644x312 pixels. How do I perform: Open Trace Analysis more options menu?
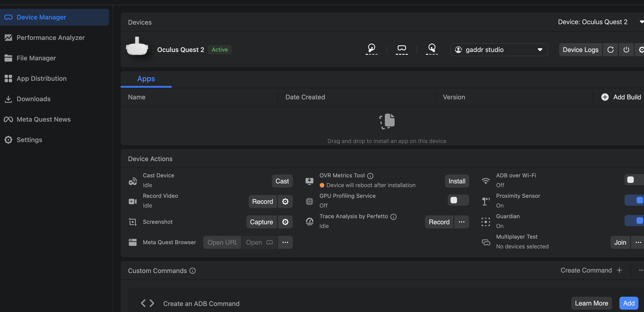click(x=461, y=222)
